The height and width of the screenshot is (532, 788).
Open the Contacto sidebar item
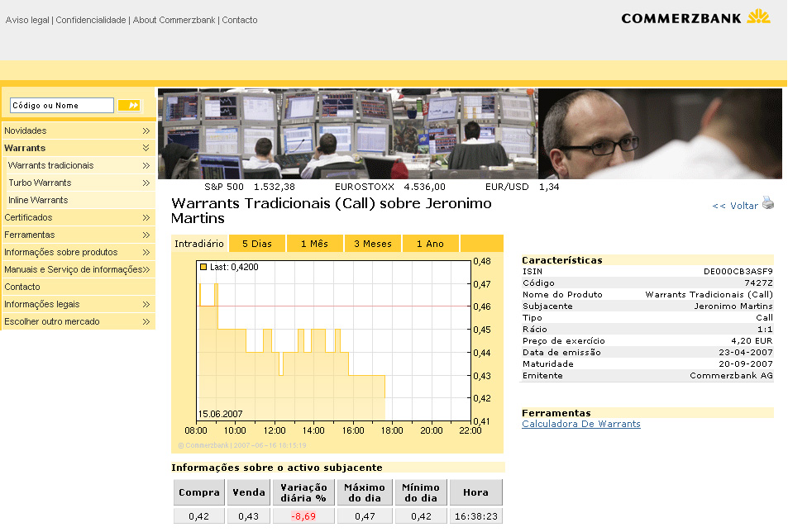(79, 287)
